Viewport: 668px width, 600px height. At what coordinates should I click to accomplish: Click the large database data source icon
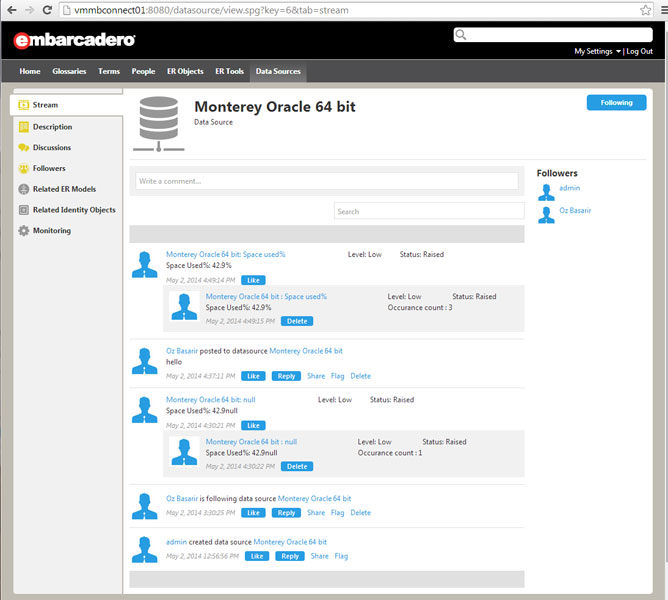(158, 124)
